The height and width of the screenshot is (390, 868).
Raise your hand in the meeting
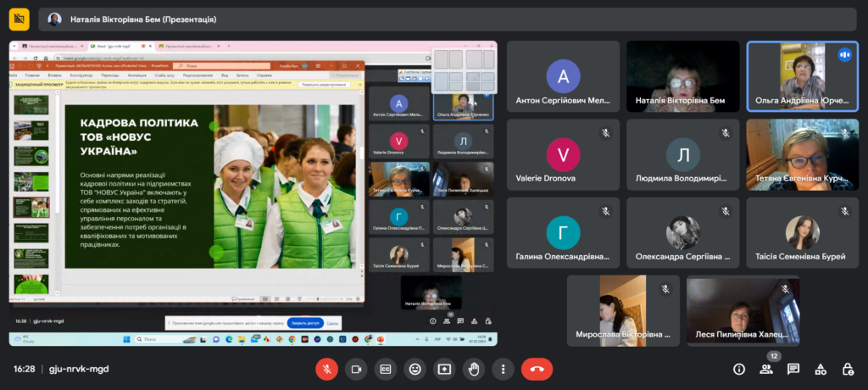click(474, 369)
